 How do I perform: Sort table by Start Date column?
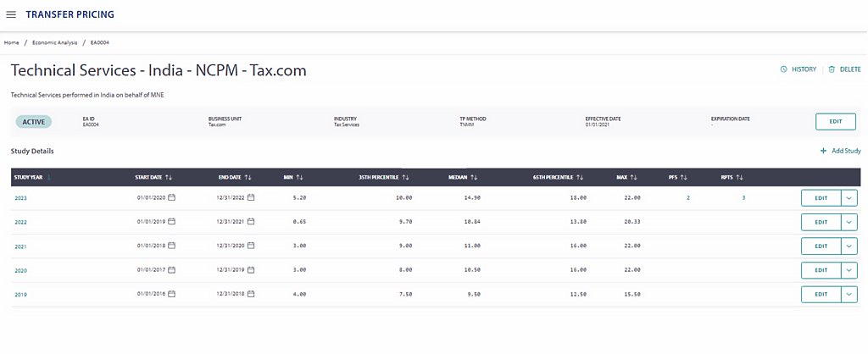click(169, 177)
